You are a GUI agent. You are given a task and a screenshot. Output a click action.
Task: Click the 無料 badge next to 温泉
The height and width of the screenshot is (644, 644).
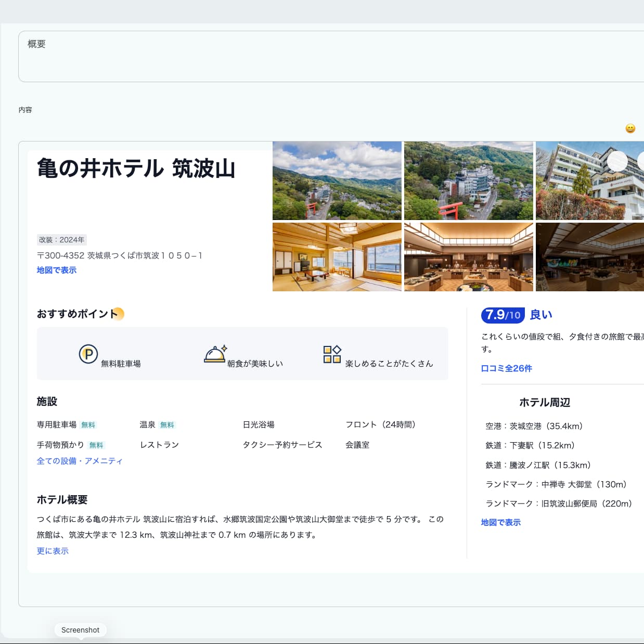point(167,424)
